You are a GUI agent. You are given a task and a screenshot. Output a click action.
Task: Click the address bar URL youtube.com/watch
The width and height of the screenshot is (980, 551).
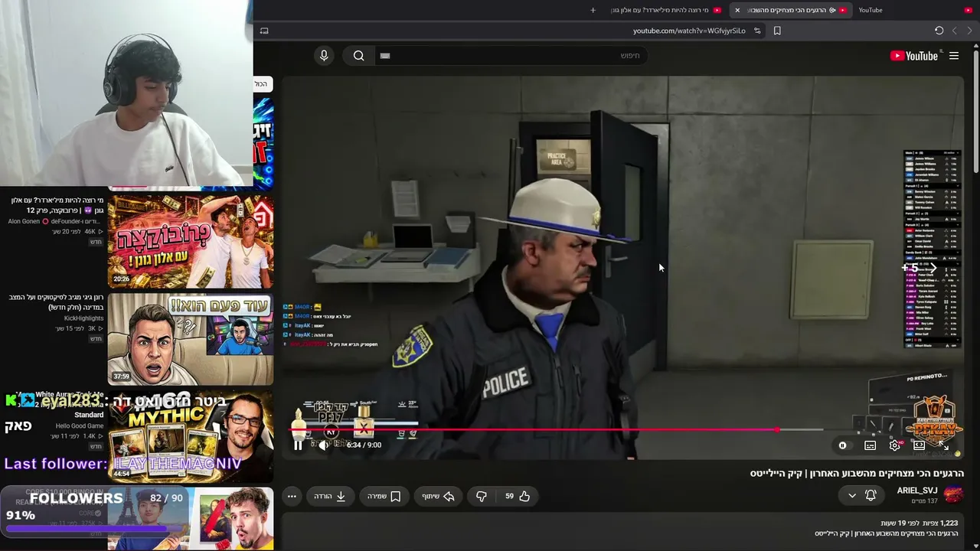(689, 31)
